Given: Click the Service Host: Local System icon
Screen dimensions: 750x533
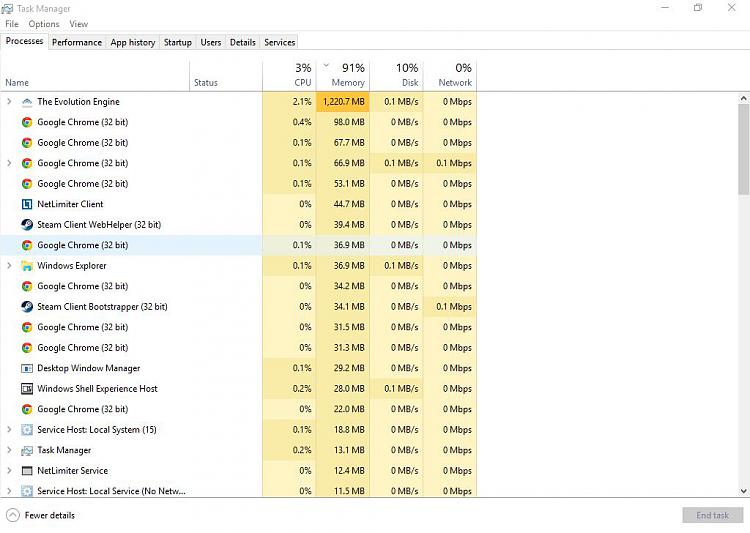Looking at the screenshot, I should pos(27,430).
